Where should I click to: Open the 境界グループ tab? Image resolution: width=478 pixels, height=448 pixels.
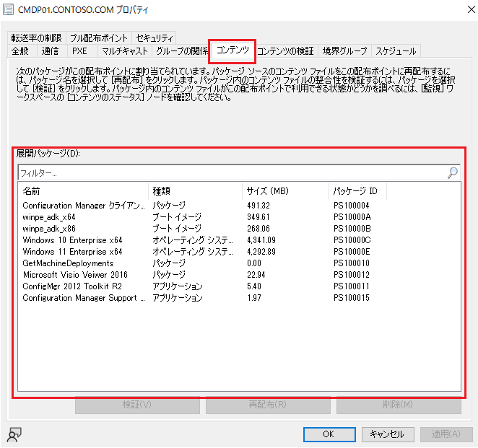(344, 50)
